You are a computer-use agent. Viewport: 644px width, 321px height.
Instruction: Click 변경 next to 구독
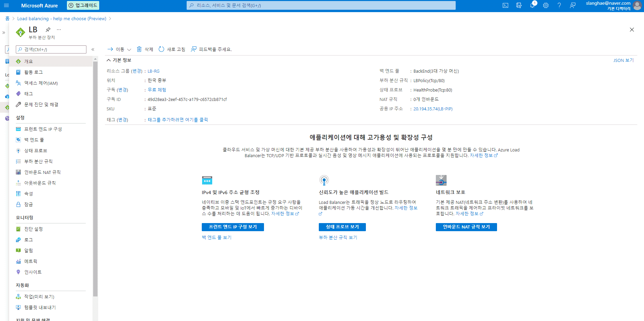[122, 90]
